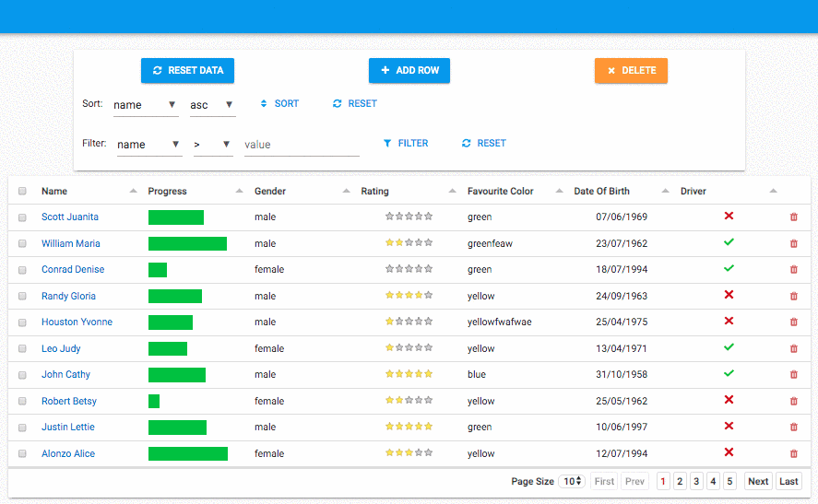Apply sorting with the Sort button
The width and height of the screenshot is (818, 504).
(279, 104)
